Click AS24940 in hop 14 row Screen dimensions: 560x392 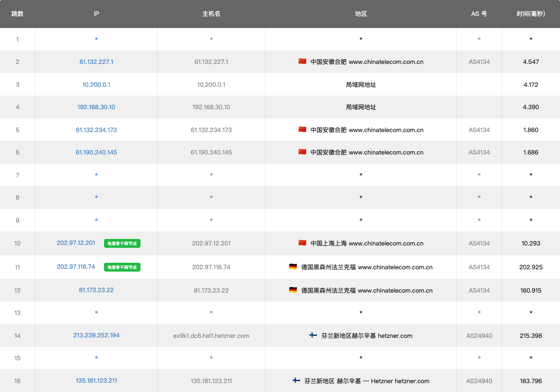(x=479, y=336)
